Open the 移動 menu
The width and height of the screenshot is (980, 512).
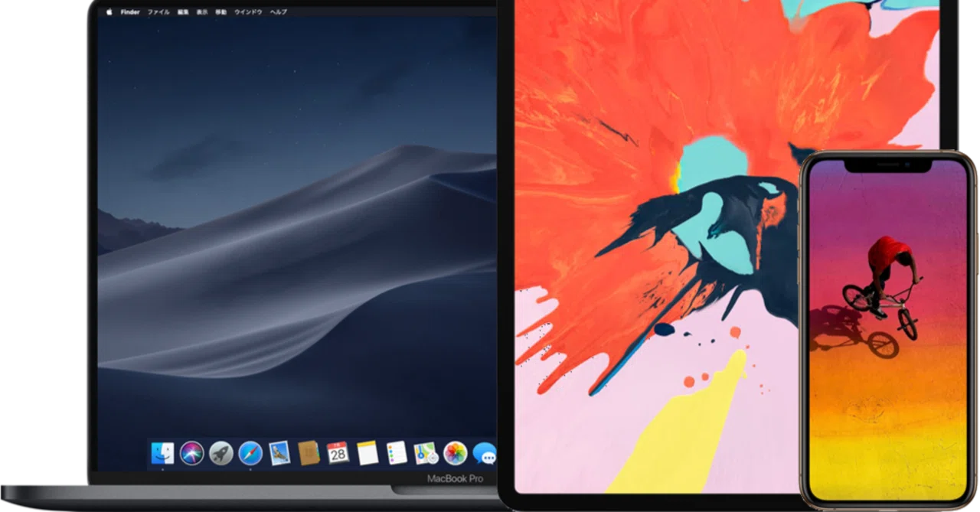(x=221, y=12)
